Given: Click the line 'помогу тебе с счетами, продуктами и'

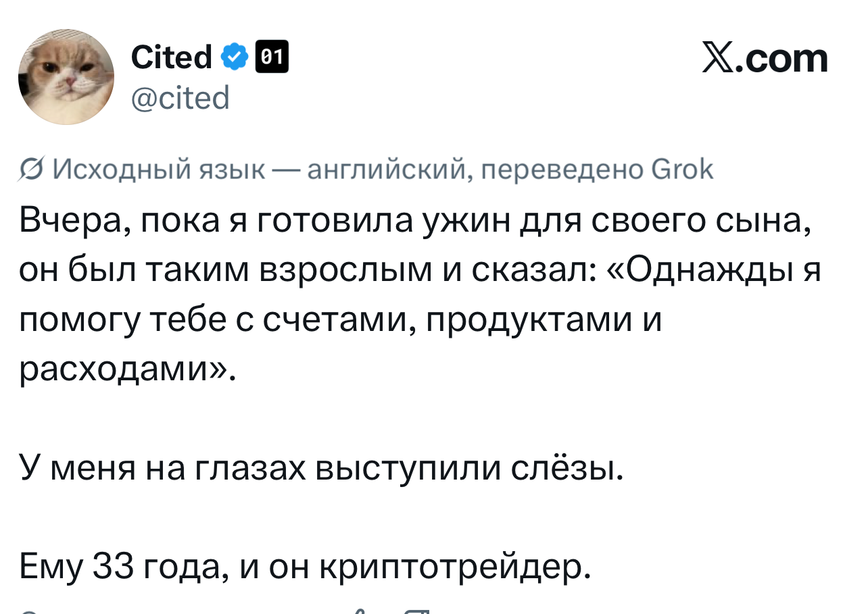Looking at the screenshot, I should click(339, 319).
